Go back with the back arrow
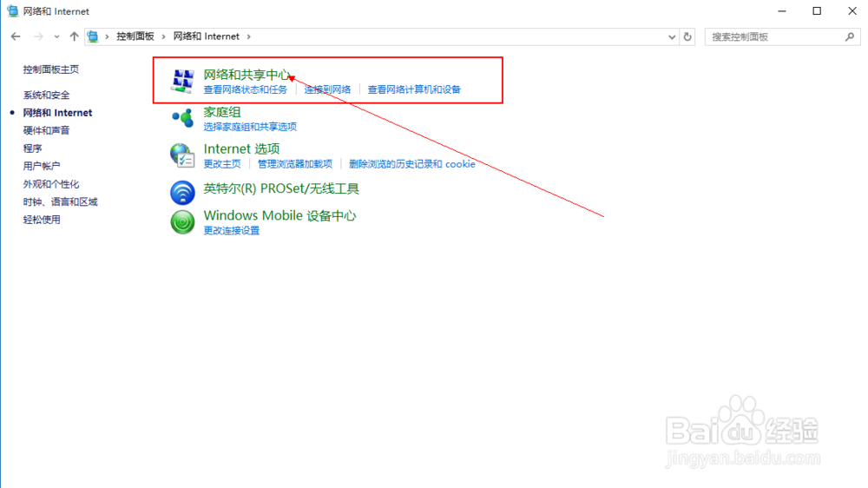868x488 pixels. coord(16,36)
